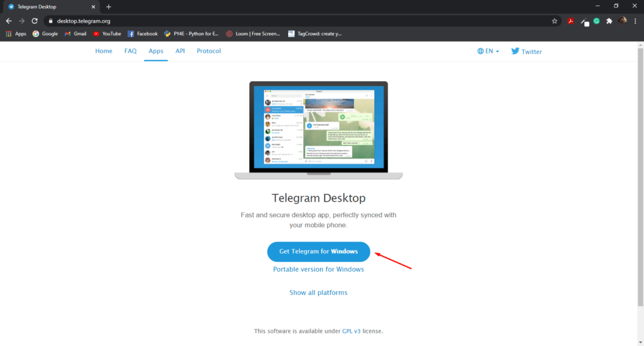Expand the EN language dropdown
644x346 pixels.
point(488,52)
